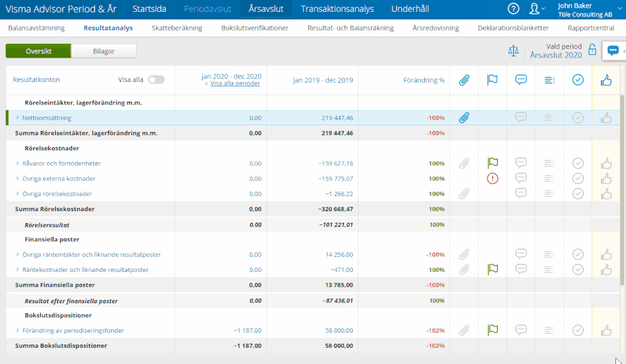Click the blue paperclip on Nettoomsättning row

coord(464,118)
